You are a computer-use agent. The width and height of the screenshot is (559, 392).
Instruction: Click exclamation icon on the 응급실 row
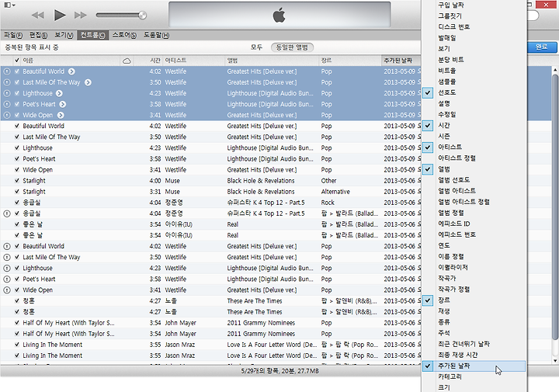(7, 213)
